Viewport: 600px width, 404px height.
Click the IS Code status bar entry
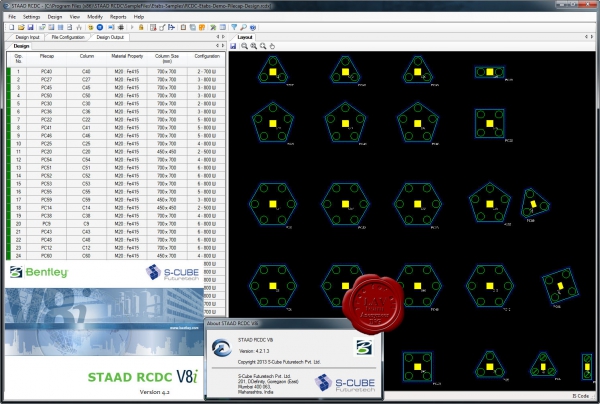[x=580, y=396]
